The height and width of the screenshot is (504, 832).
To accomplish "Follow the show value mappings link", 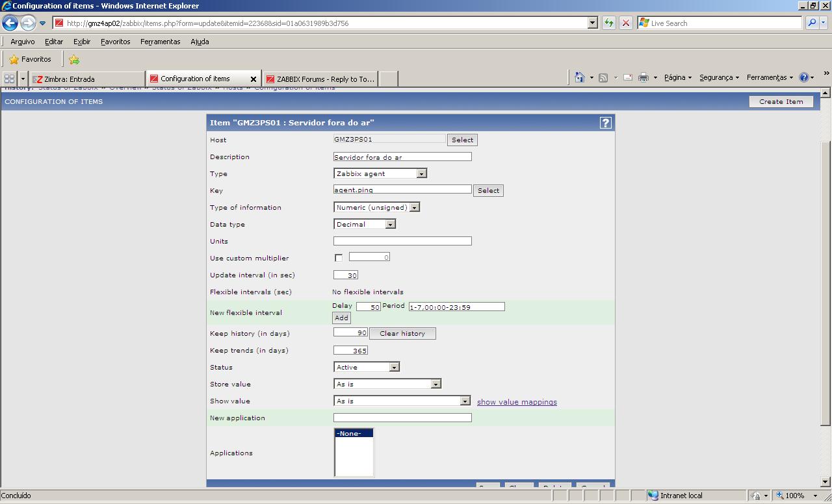I will (517, 402).
